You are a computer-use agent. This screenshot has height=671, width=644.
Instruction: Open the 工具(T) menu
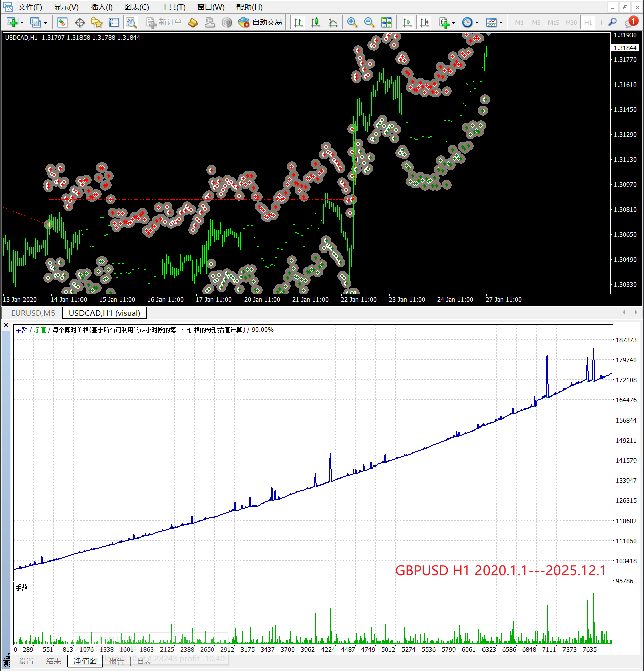pos(173,7)
